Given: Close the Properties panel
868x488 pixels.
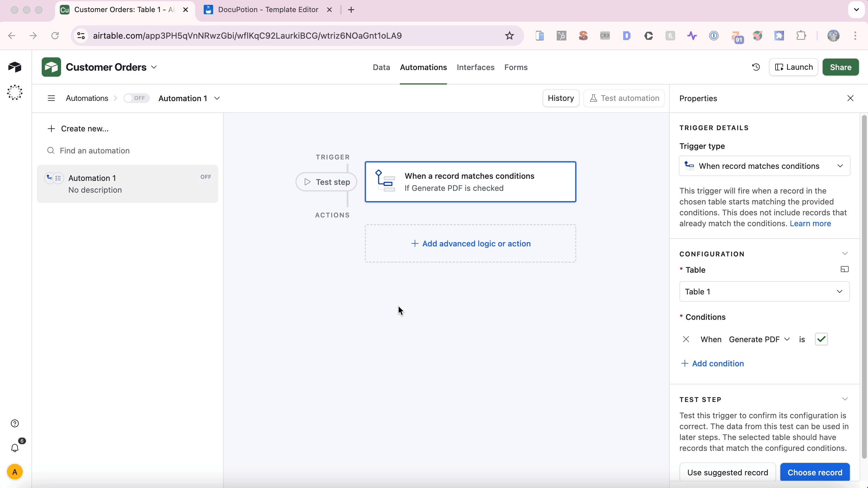Looking at the screenshot, I should click(851, 98).
